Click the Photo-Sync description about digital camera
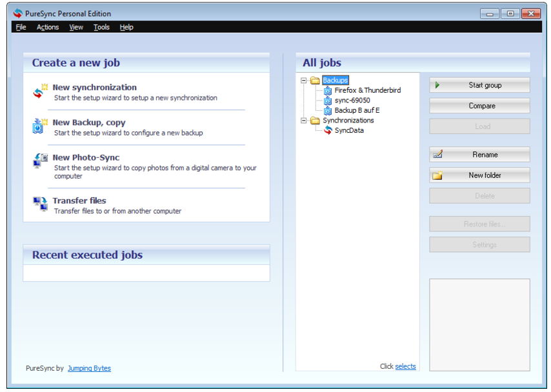 pyautogui.click(x=155, y=171)
